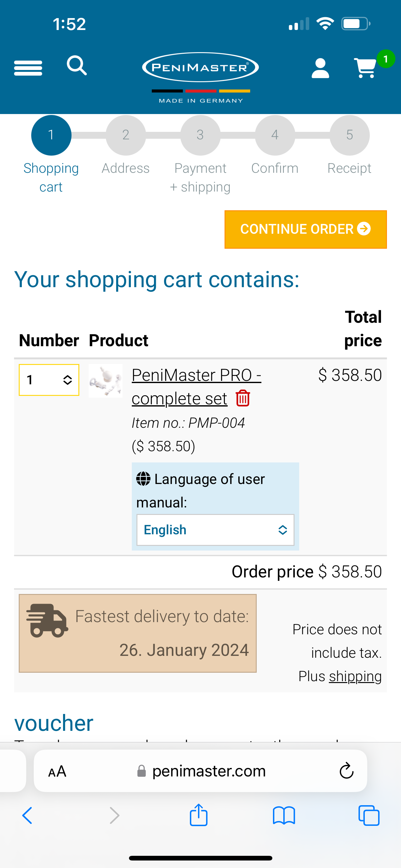Go back with Safari back arrow

pyautogui.click(x=27, y=816)
